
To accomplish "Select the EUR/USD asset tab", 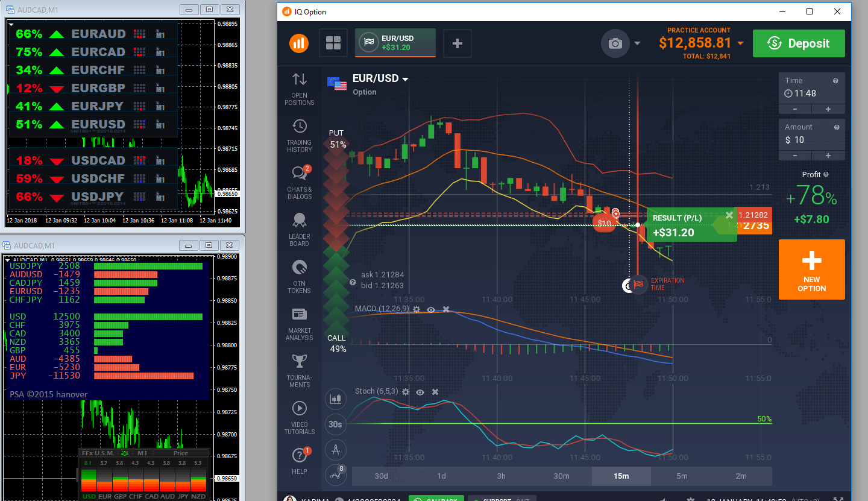I will [x=395, y=43].
